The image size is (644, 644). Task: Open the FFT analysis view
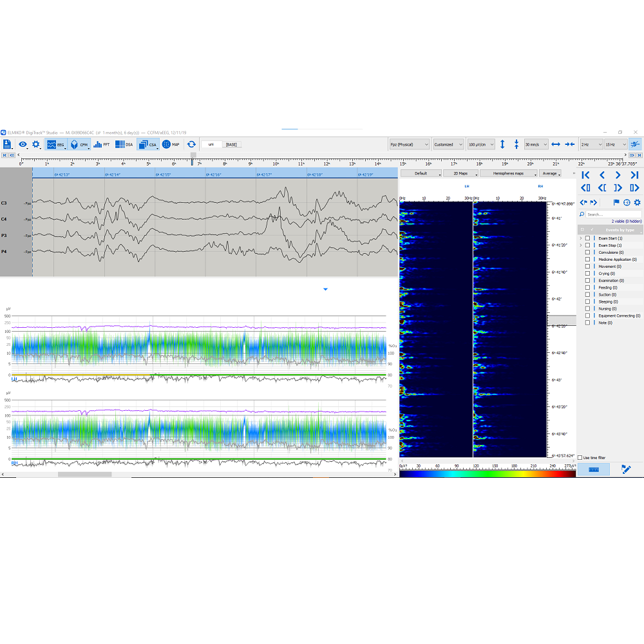coord(101,145)
